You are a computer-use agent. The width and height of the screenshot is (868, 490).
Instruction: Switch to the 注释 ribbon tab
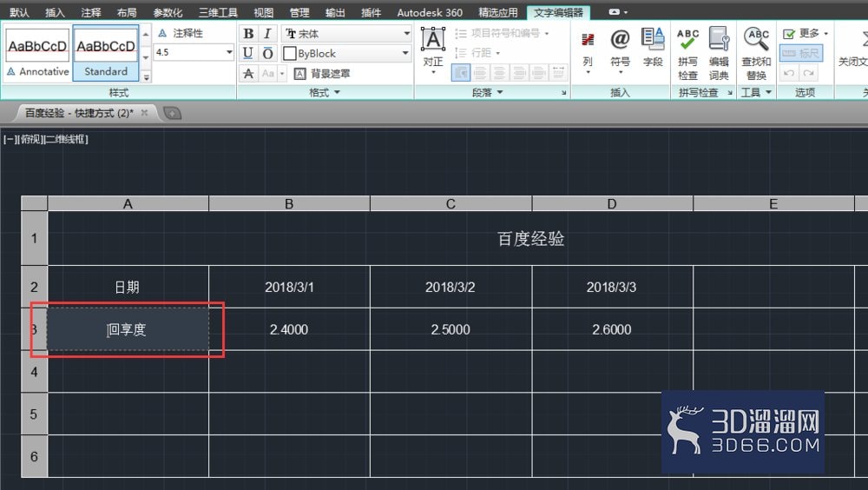coord(91,12)
